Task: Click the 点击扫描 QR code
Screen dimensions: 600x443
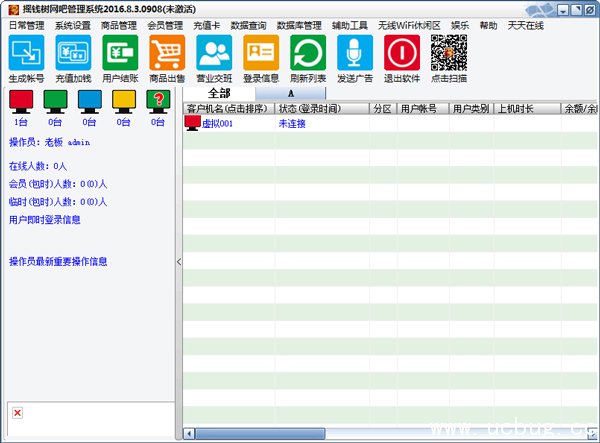Action: (449, 52)
